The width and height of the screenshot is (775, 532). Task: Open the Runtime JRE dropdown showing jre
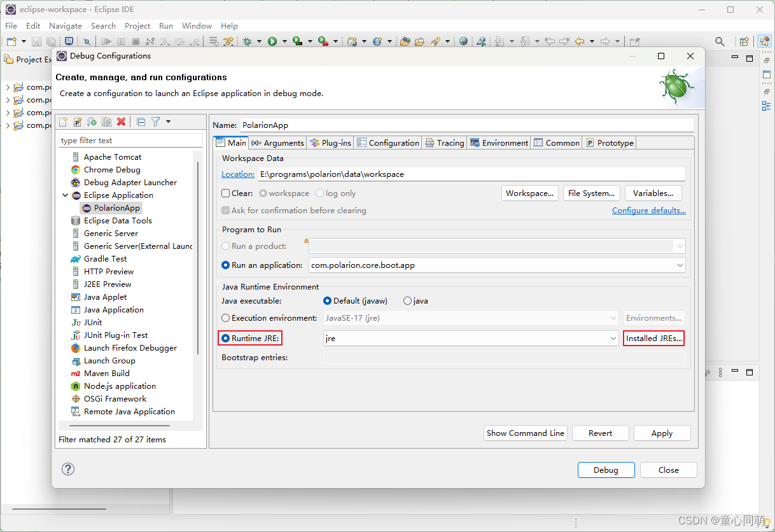click(x=613, y=338)
